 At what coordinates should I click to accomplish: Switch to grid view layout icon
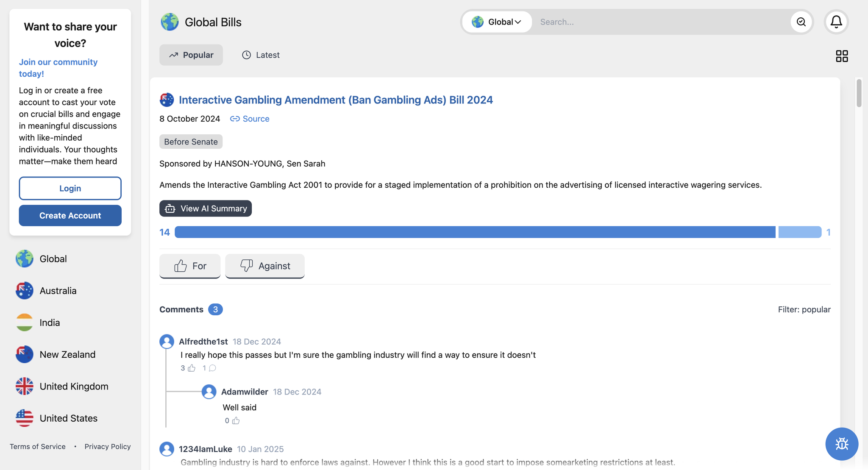pyautogui.click(x=841, y=56)
